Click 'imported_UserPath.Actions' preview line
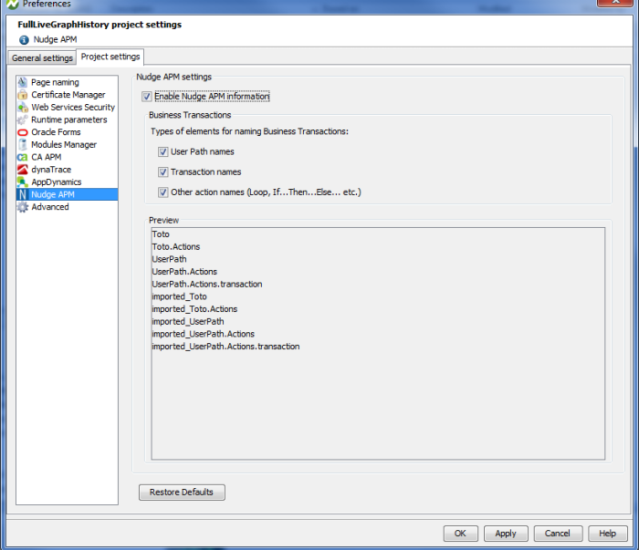Viewport: 639px width, 550px height. (x=203, y=334)
